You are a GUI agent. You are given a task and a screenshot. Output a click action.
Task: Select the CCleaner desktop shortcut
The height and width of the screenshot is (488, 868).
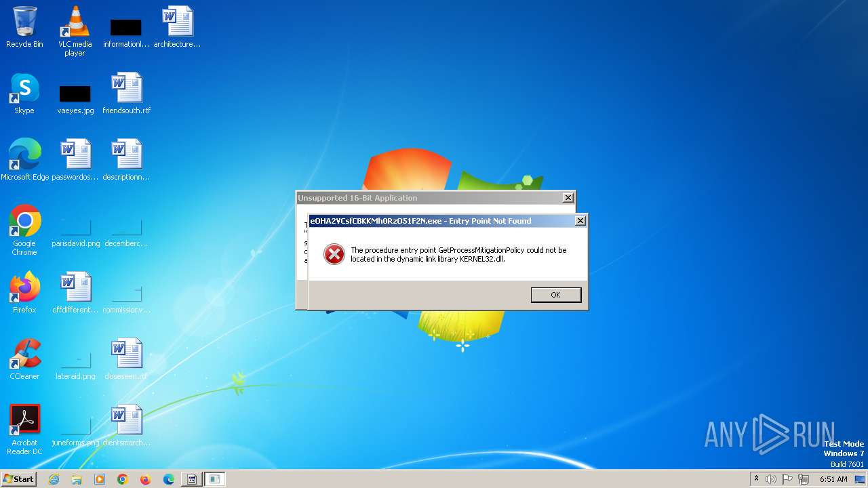(24, 359)
